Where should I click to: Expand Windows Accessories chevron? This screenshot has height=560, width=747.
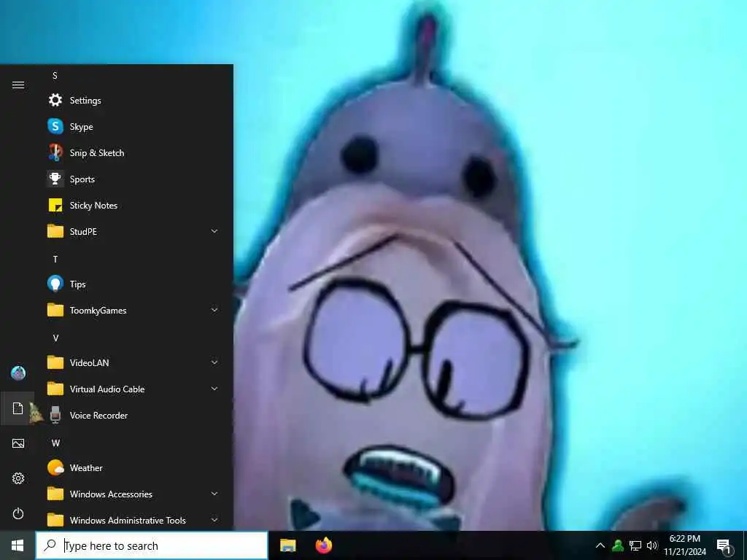214,494
